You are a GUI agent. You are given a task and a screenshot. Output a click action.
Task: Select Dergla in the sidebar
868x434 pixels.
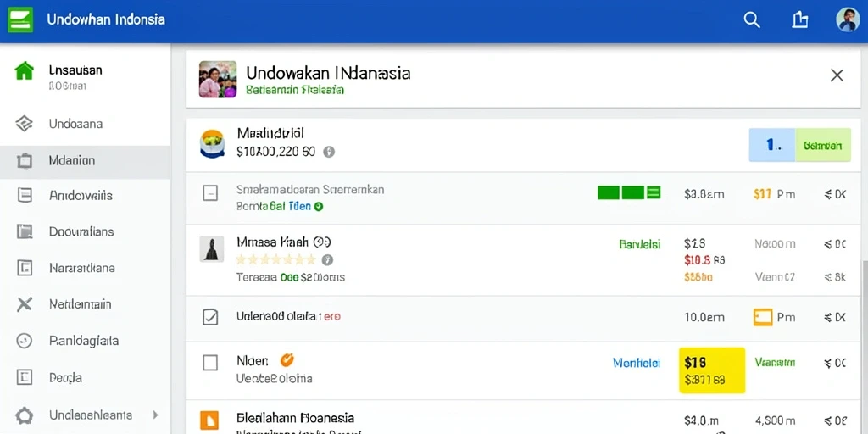point(65,377)
